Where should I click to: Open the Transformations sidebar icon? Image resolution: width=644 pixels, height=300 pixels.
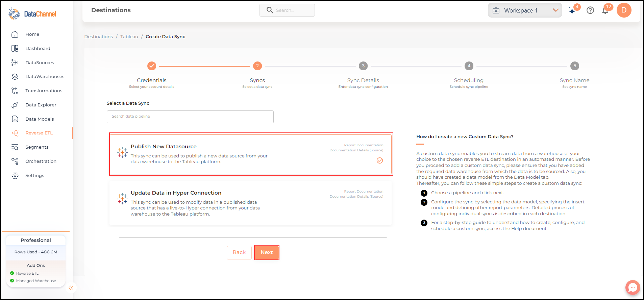point(15,91)
